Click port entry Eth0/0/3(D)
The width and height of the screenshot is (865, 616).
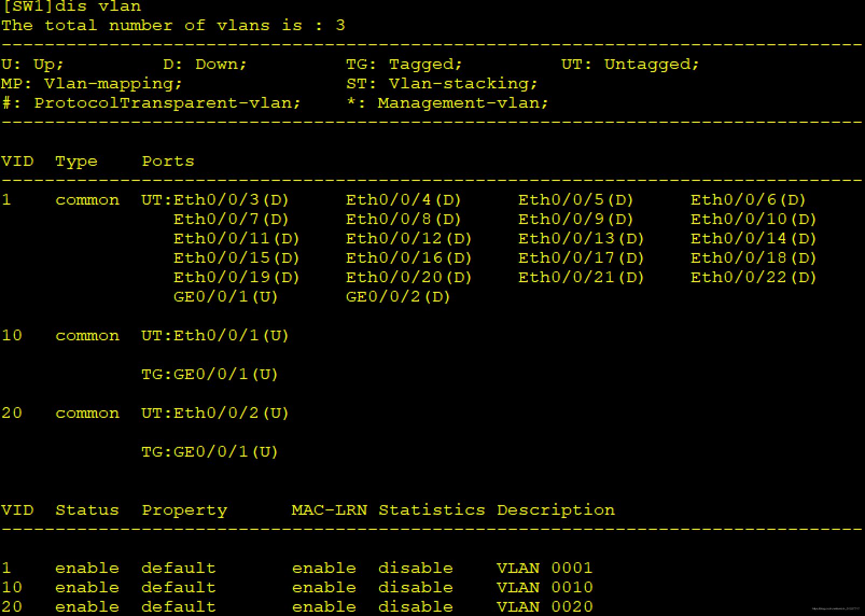tap(231, 200)
